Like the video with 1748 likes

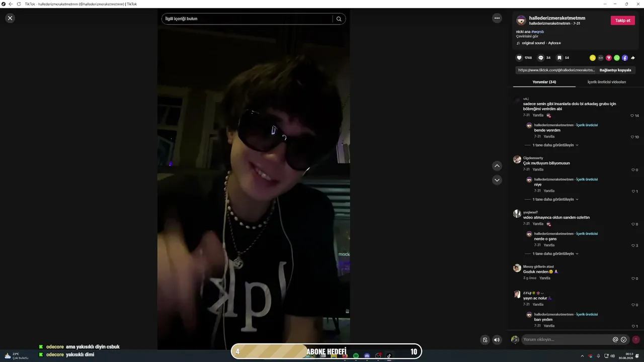pyautogui.click(x=519, y=58)
